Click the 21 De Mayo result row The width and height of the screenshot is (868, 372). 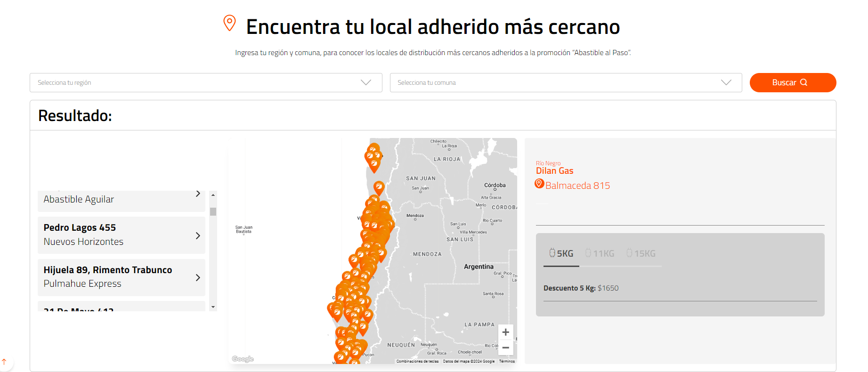(x=122, y=307)
